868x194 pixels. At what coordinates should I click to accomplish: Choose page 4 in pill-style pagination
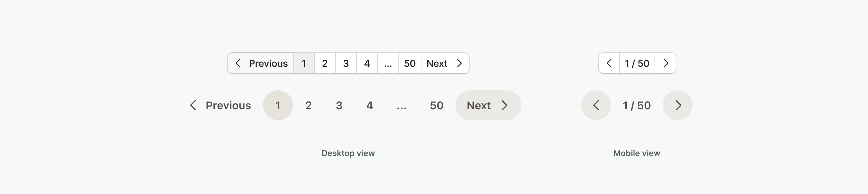pyautogui.click(x=369, y=105)
